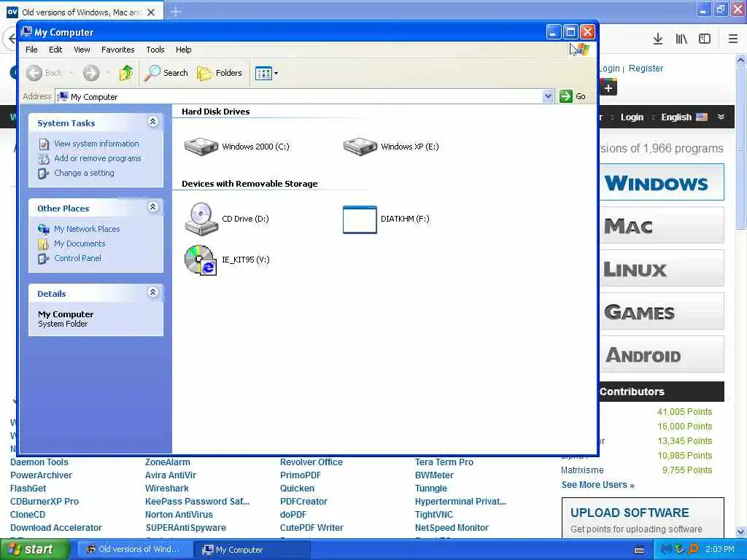
Task: Click the View system information icon
Action: 44,144
